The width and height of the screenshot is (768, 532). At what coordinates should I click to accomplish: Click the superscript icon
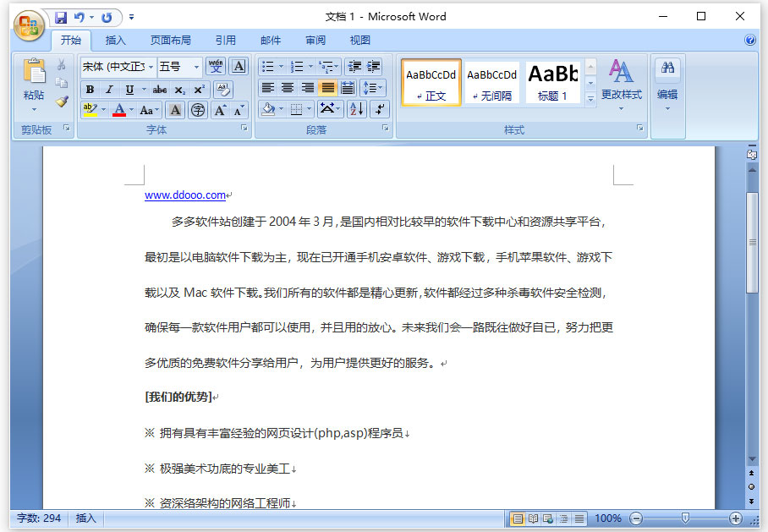click(200, 89)
